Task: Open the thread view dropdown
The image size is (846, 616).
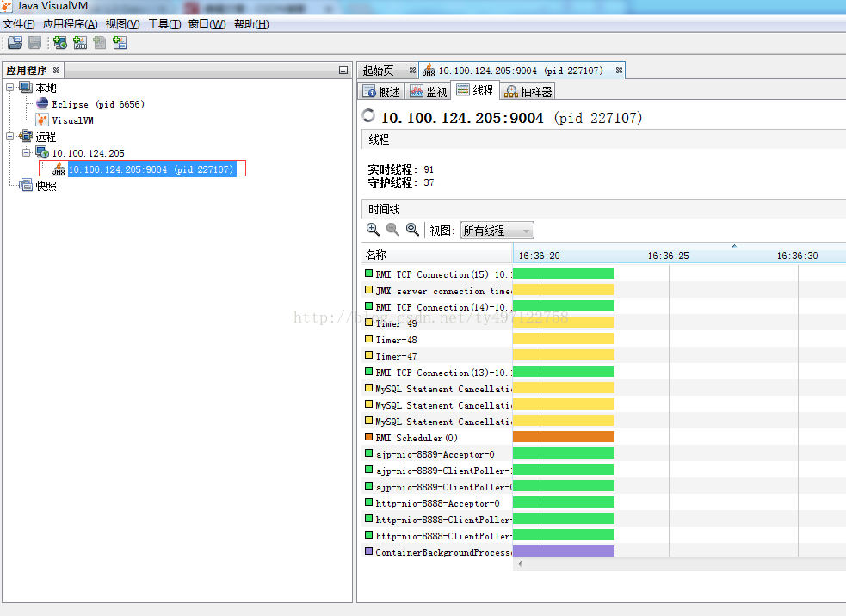Action: [x=497, y=231]
